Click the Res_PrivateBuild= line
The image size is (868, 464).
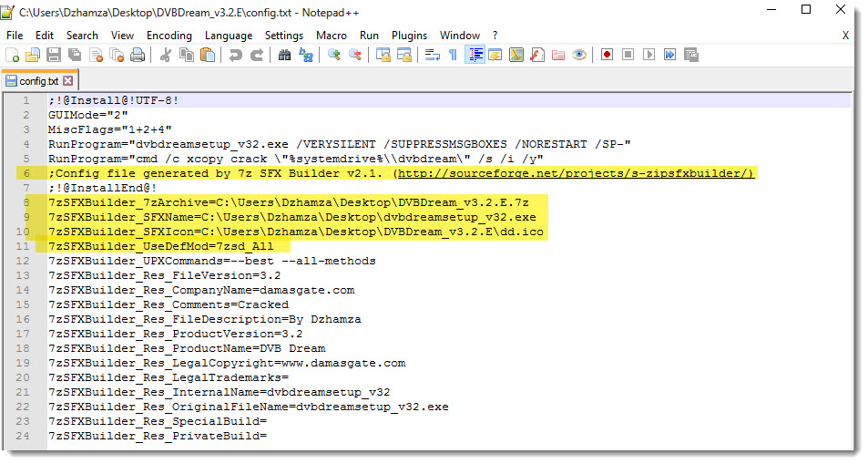point(158,436)
